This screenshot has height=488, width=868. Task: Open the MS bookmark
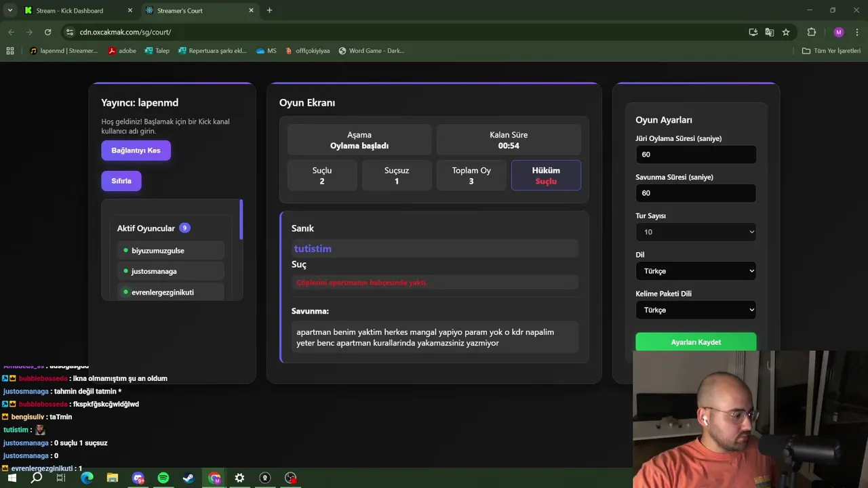click(x=267, y=51)
